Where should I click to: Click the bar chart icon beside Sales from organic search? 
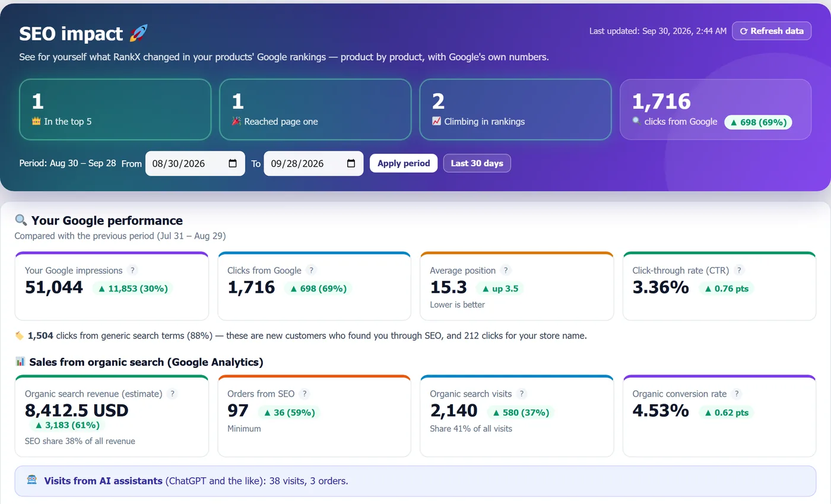coord(20,362)
